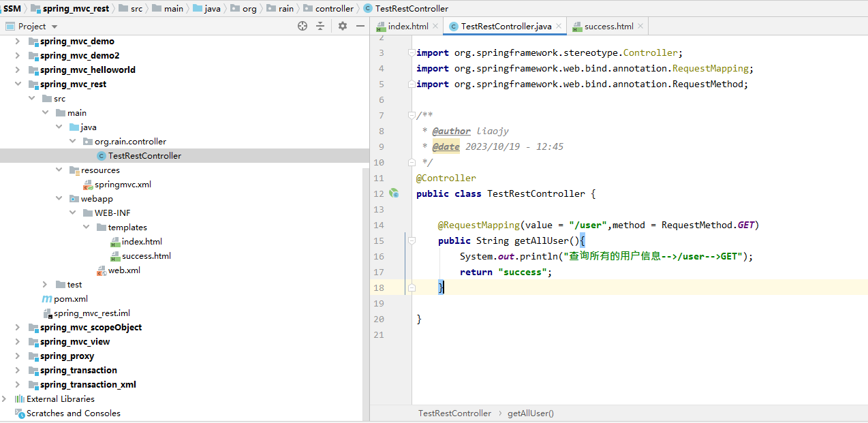
Task: Open the success.html editor tab
Action: [x=608, y=27]
